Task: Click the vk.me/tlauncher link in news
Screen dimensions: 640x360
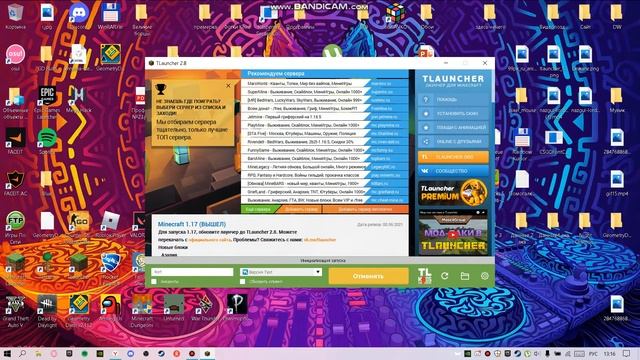Action: click(320, 240)
